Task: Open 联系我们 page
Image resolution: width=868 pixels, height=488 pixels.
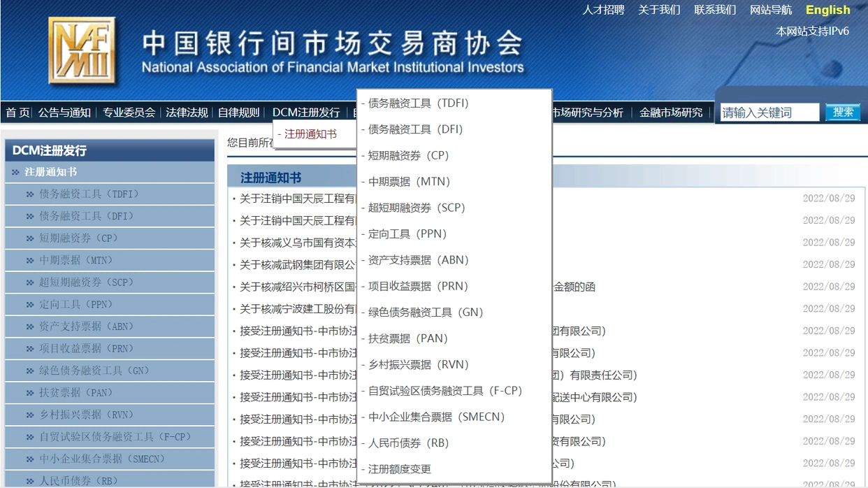Action: (715, 10)
